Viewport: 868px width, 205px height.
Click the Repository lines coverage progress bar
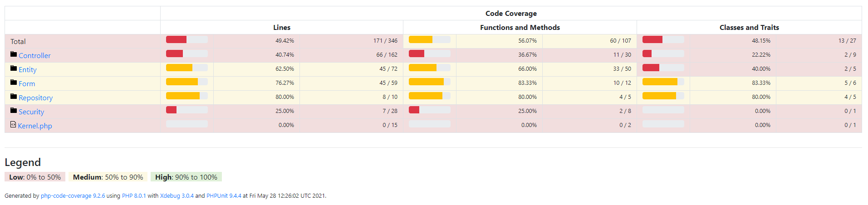187,96
